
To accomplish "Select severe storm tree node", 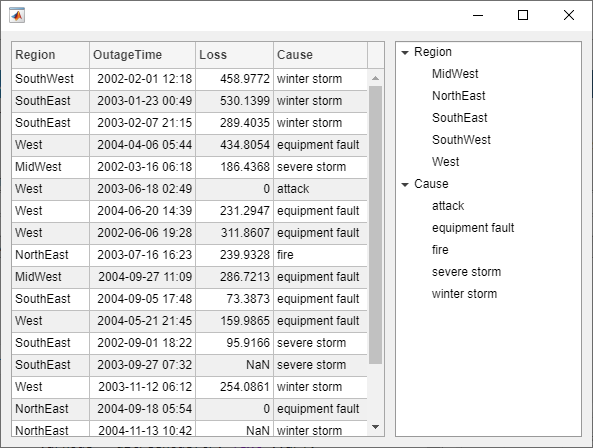I will coord(466,271).
